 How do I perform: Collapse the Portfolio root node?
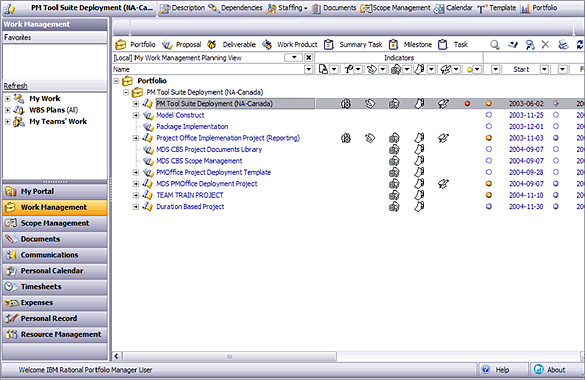point(116,81)
